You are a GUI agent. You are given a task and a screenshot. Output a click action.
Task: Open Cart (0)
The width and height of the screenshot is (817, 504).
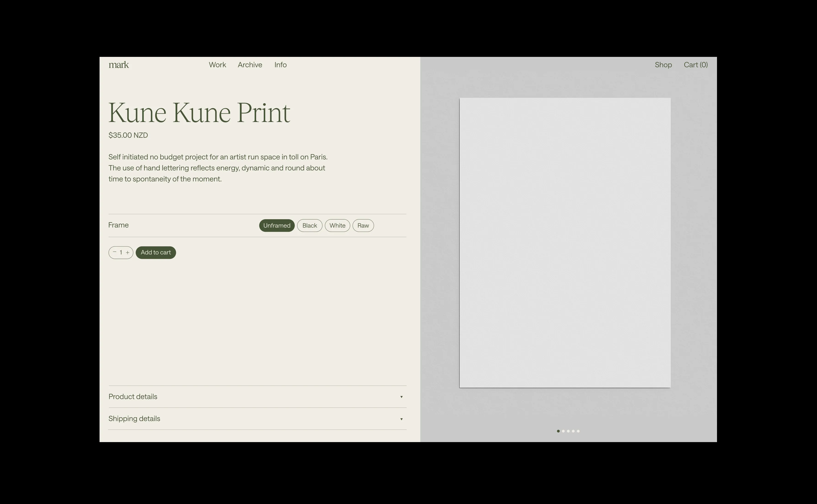coord(696,65)
